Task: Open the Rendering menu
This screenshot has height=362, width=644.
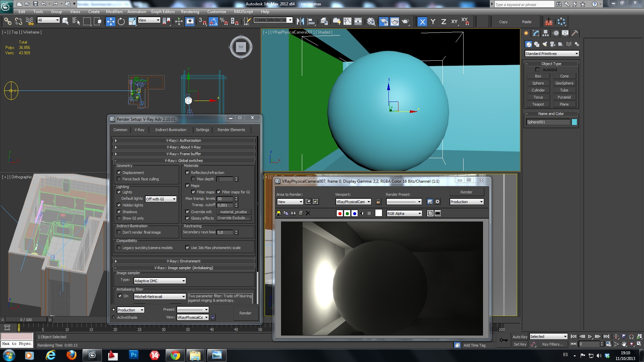Action: pos(190,11)
